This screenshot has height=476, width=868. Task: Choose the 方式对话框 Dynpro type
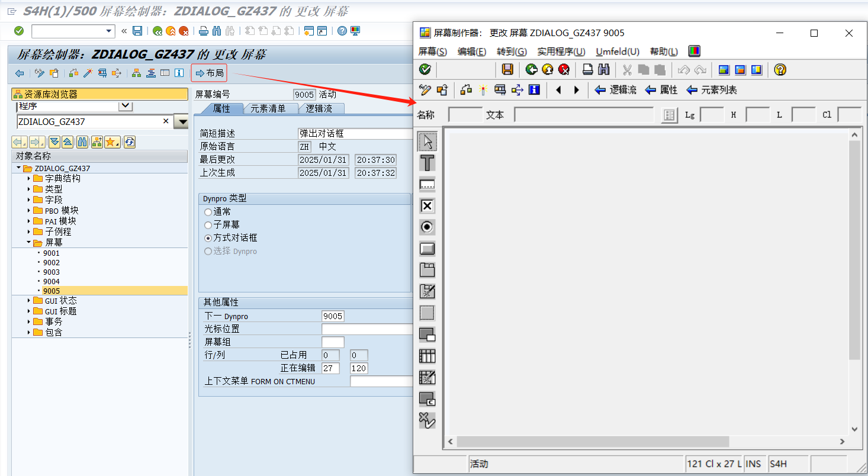click(208, 237)
